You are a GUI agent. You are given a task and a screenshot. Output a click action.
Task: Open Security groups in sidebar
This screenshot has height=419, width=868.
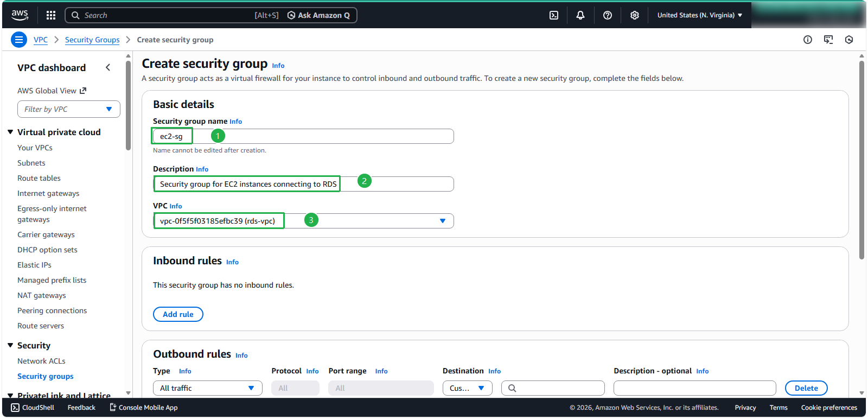pyautogui.click(x=46, y=376)
